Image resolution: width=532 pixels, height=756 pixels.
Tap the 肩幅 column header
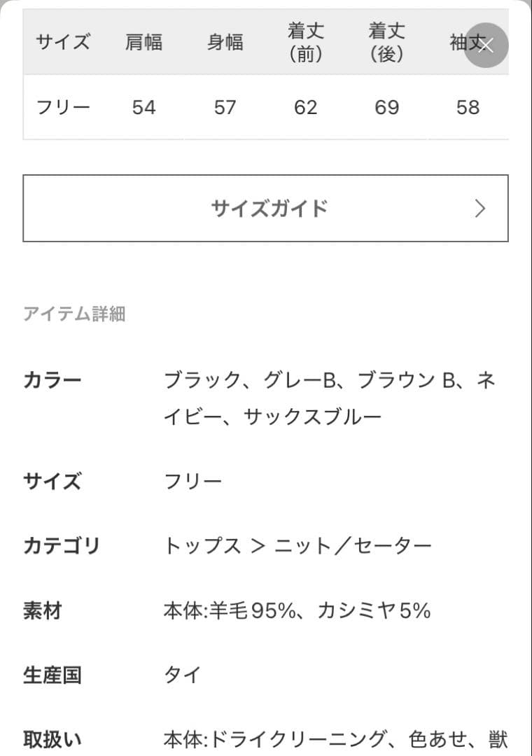click(144, 42)
